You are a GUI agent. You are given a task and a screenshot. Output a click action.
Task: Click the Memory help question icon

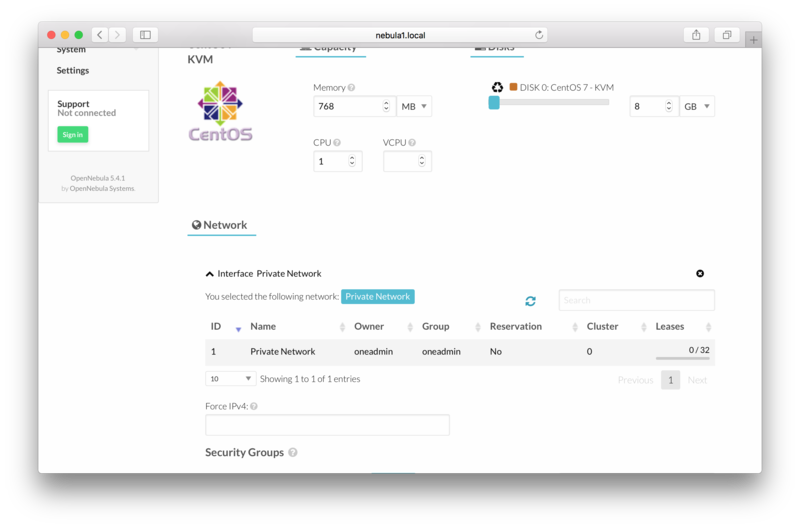click(x=351, y=88)
